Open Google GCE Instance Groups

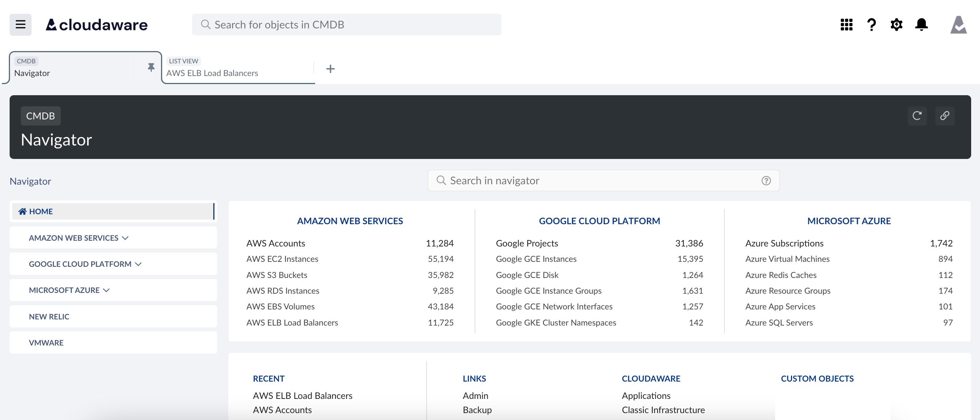pyautogui.click(x=548, y=291)
